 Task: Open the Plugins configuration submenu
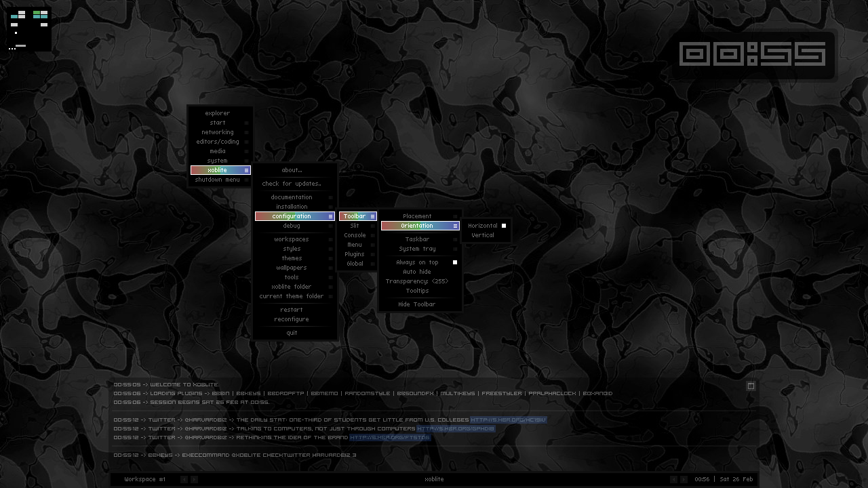click(357, 254)
